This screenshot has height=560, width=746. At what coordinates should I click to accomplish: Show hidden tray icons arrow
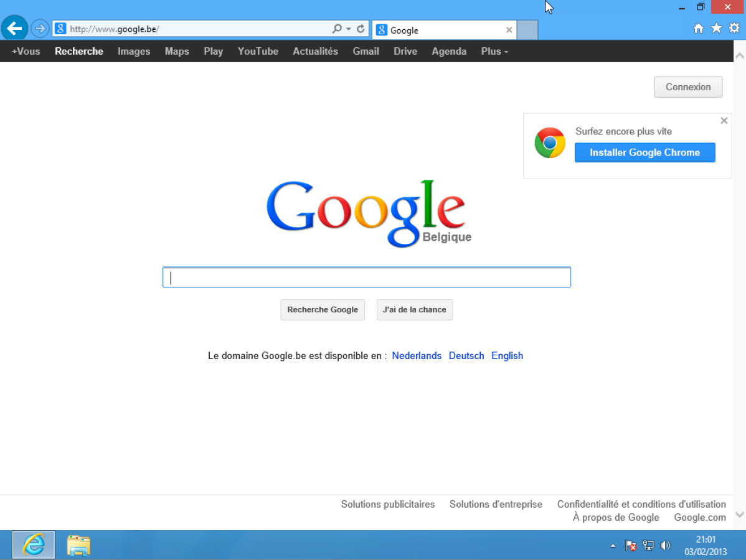click(x=613, y=546)
